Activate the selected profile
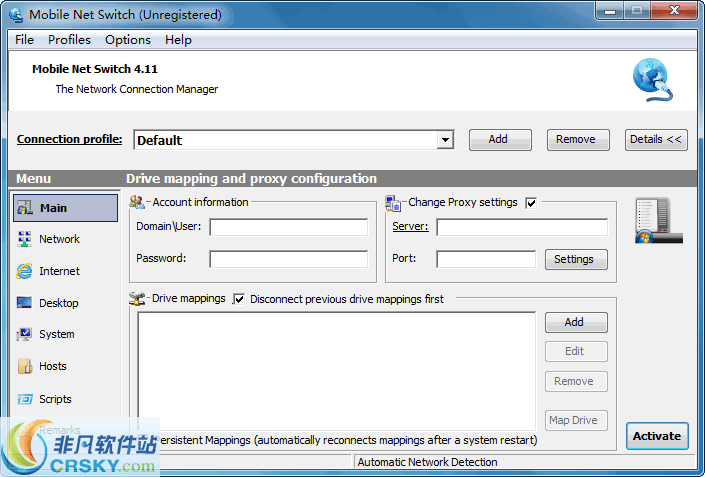The width and height of the screenshot is (705, 477). (657, 436)
